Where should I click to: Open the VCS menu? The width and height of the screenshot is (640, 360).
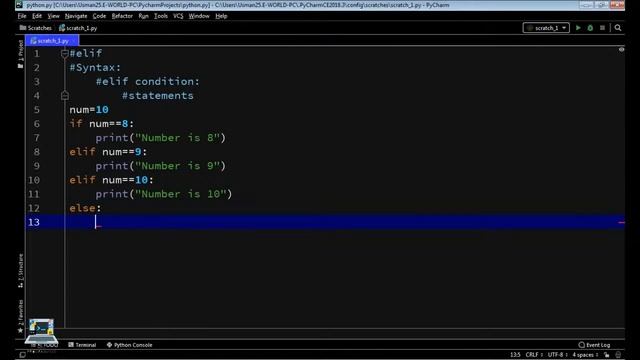click(178, 16)
